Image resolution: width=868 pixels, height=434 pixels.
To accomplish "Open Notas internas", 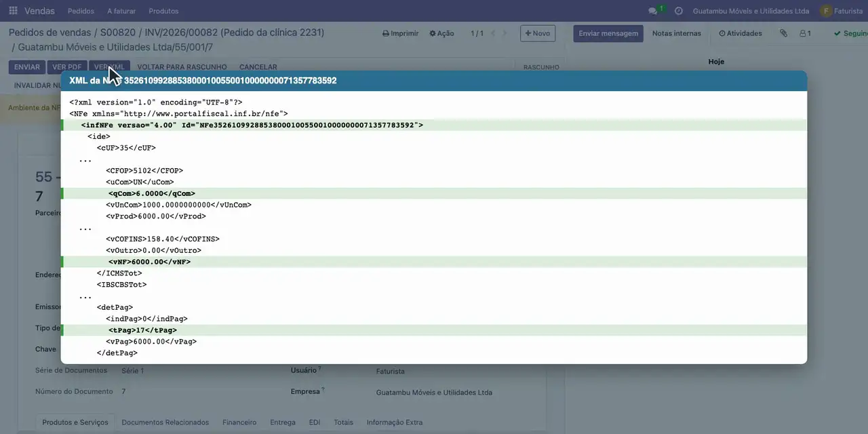I will click(x=677, y=33).
